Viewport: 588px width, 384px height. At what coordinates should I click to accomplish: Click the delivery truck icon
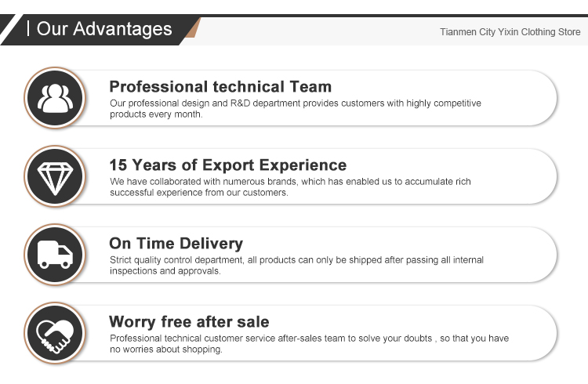(55, 255)
